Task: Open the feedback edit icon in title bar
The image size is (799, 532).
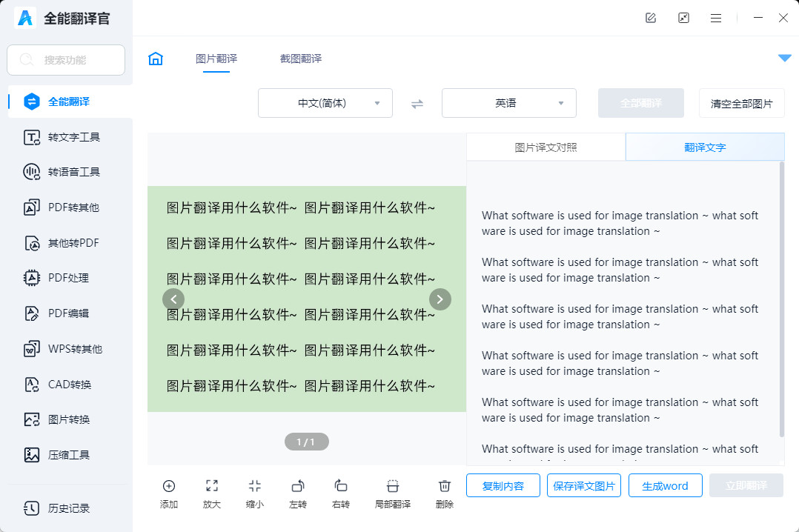Action: tap(651, 18)
